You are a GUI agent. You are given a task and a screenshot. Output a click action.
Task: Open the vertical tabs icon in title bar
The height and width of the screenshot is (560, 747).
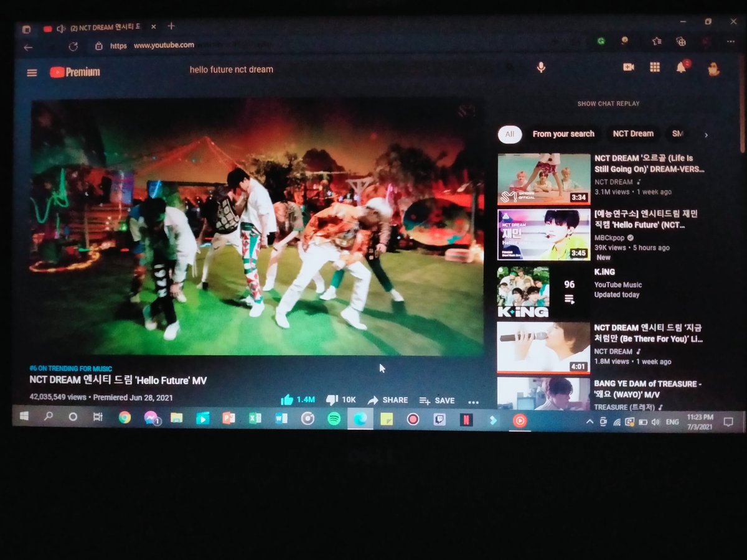tap(26, 29)
